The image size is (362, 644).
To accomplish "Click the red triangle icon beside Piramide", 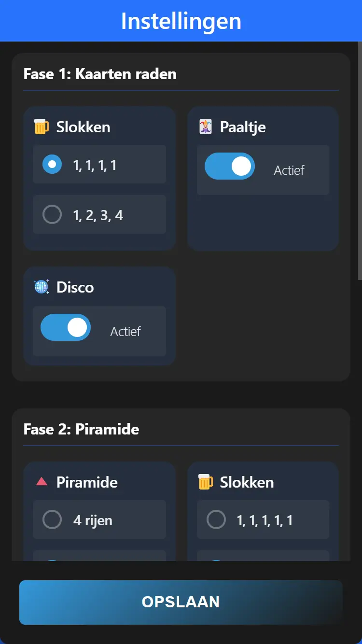I will coord(42,481).
